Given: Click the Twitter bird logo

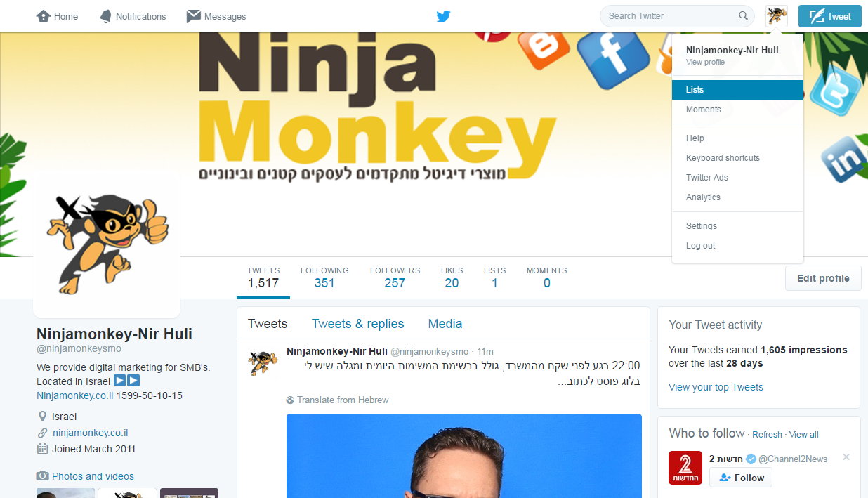Looking at the screenshot, I should point(443,16).
